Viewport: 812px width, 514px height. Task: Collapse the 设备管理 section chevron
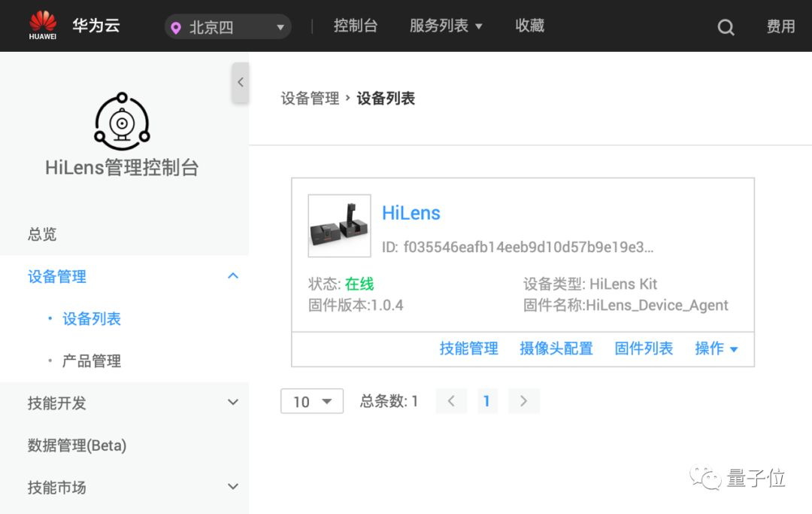click(233, 276)
